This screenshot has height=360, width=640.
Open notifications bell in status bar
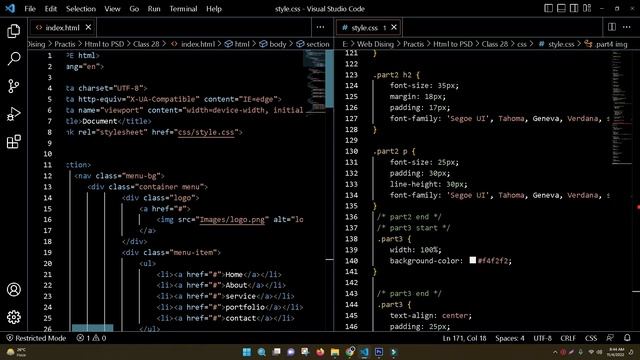coord(627,338)
